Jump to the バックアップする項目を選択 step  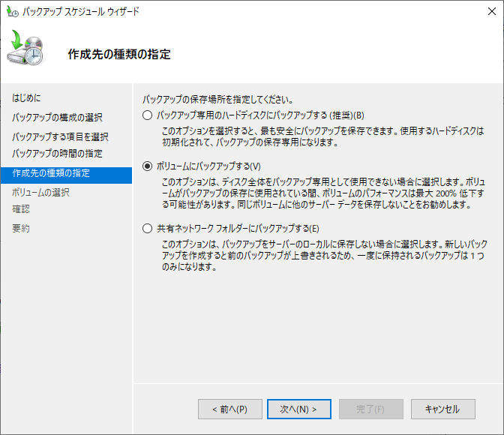pos(60,136)
